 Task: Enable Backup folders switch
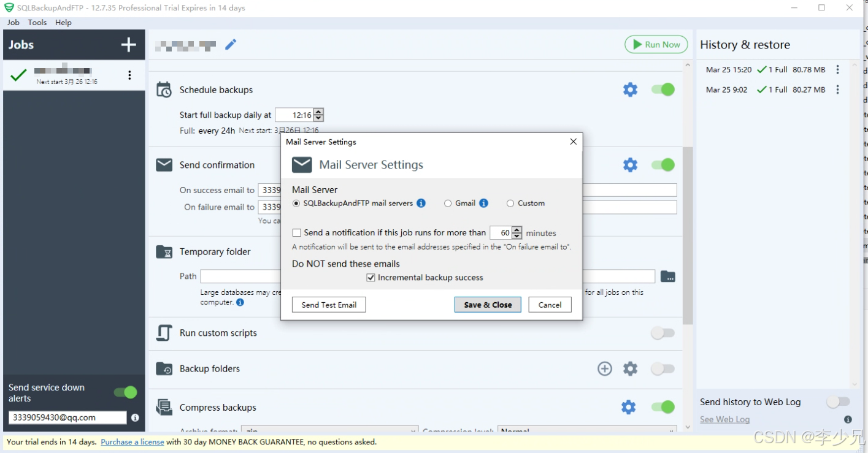663,368
